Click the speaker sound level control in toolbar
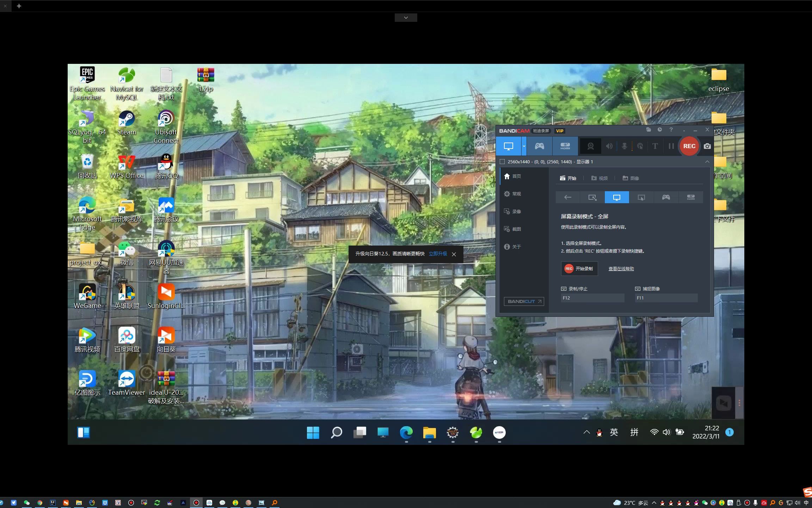The image size is (812, 508). click(609, 146)
